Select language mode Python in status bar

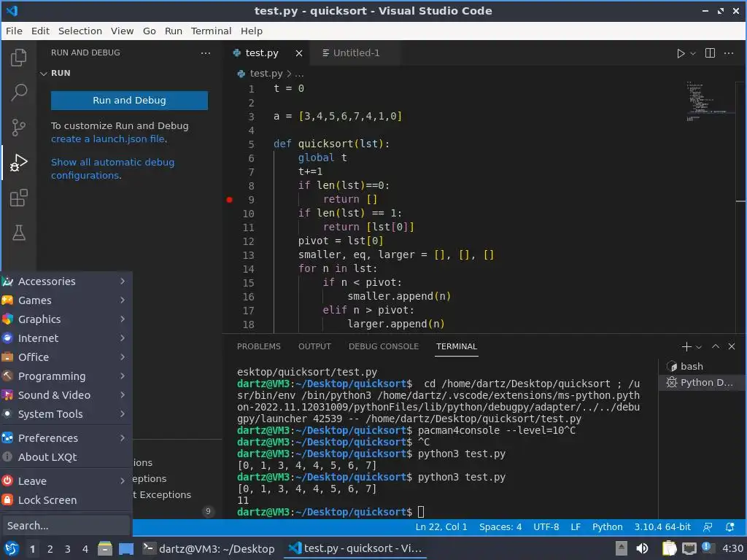608,527
